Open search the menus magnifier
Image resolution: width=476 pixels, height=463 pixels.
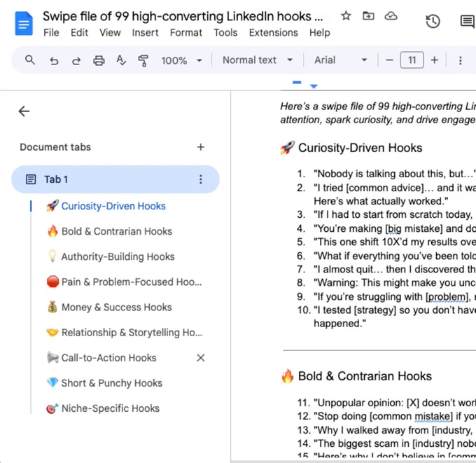pos(29,60)
